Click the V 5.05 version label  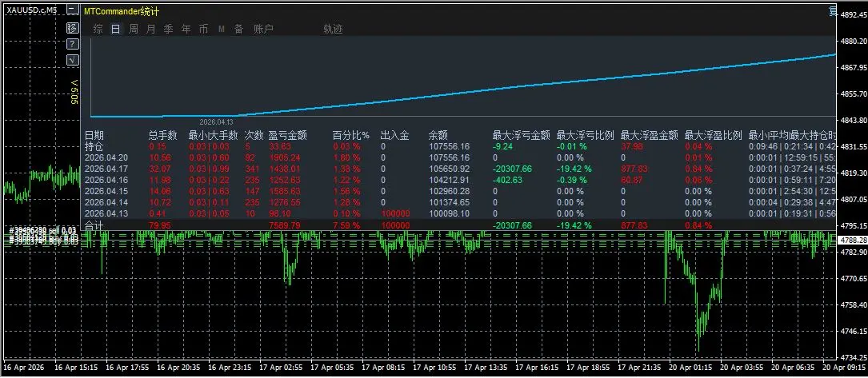point(73,92)
